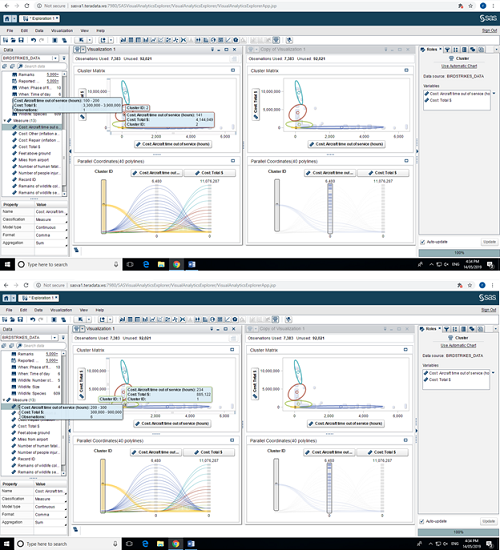Open BIRDSTRIKES_DATA source dropdown in upper screenshot
The width and height of the screenshot is (500, 554).
pos(55,58)
